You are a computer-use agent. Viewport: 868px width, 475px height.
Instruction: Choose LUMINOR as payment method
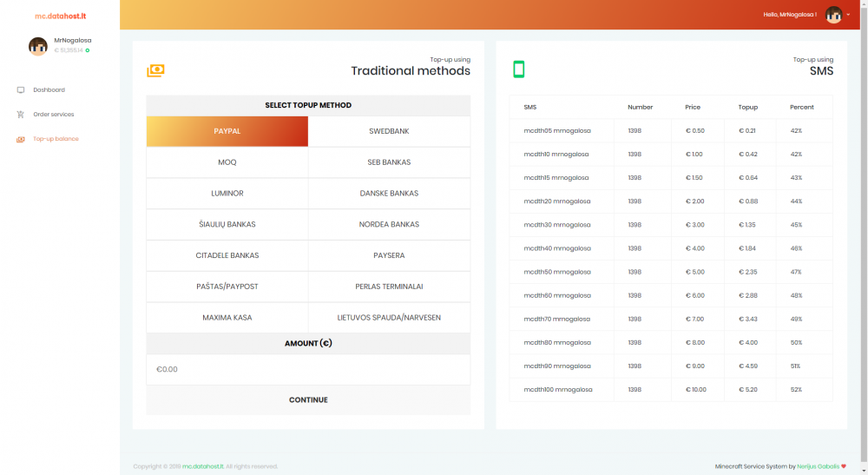pyautogui.click(x=227, y=193)
